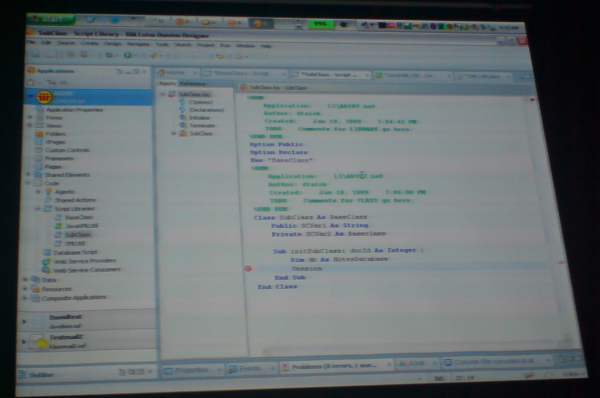Image resolution: width=600 pixels, height=398 pixels.
Task: Click the Database Script icon
Action: pos(47,252)
